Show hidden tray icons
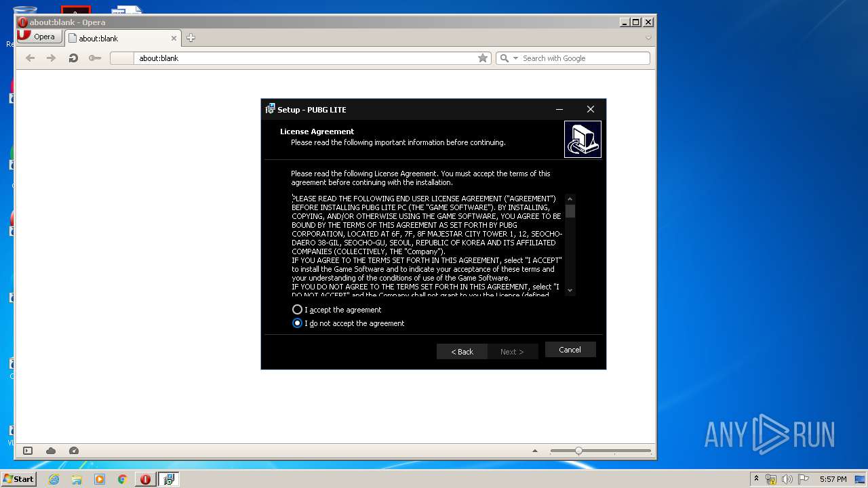Screen dimensions: 868x488 [x=756, y=479]
